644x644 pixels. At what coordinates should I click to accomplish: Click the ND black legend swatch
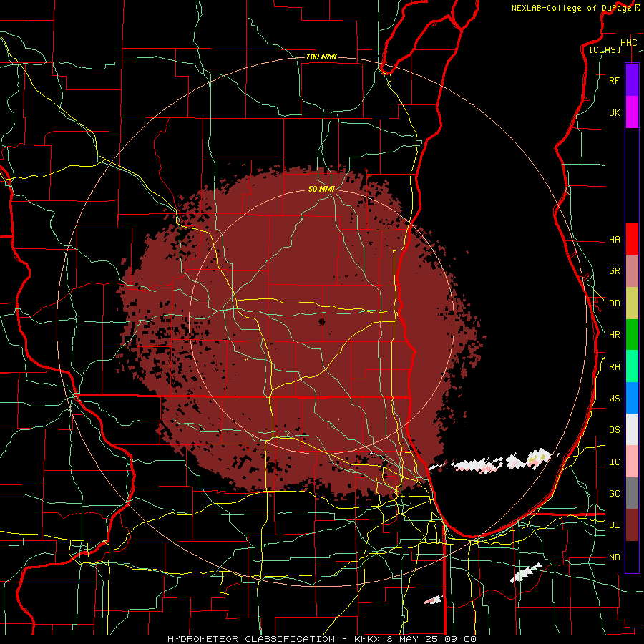[632, 557]
